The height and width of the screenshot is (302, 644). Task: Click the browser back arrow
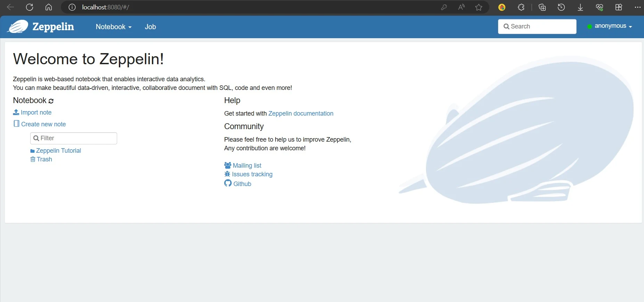tap(10, 7)
